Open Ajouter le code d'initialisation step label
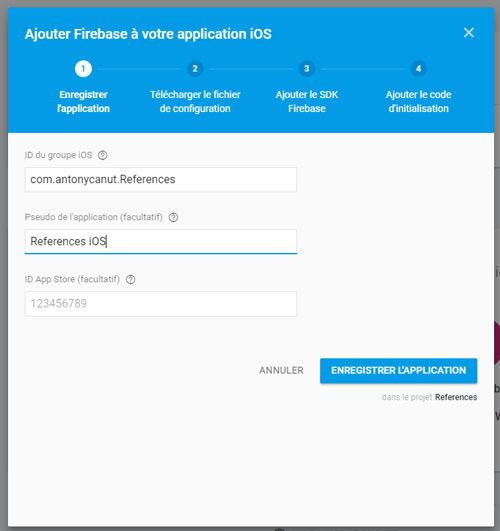Screen dimensions: 500x531 419,101
